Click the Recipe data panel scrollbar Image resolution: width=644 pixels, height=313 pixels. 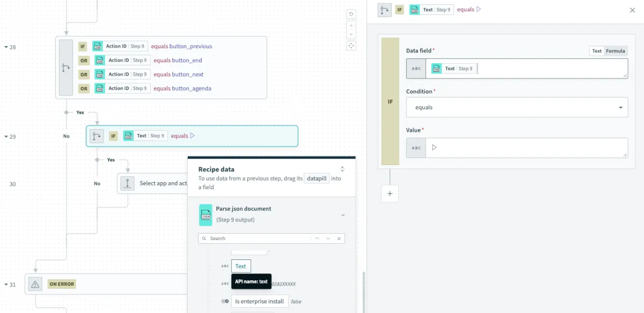click(363, 292)
